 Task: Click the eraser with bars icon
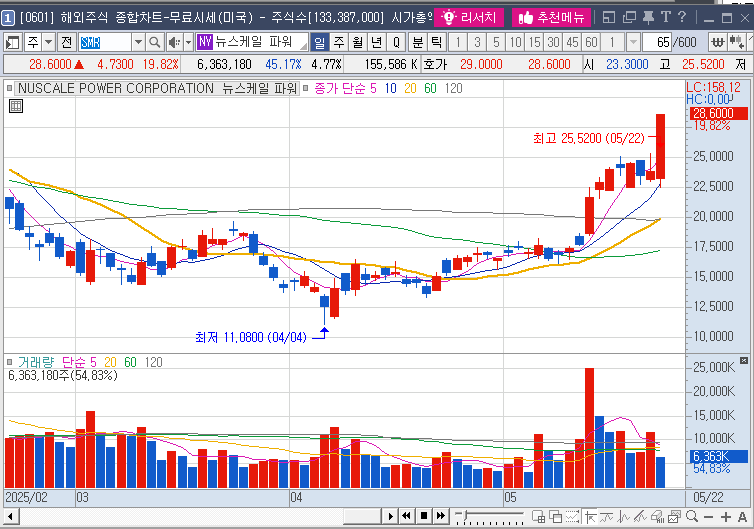657,517
